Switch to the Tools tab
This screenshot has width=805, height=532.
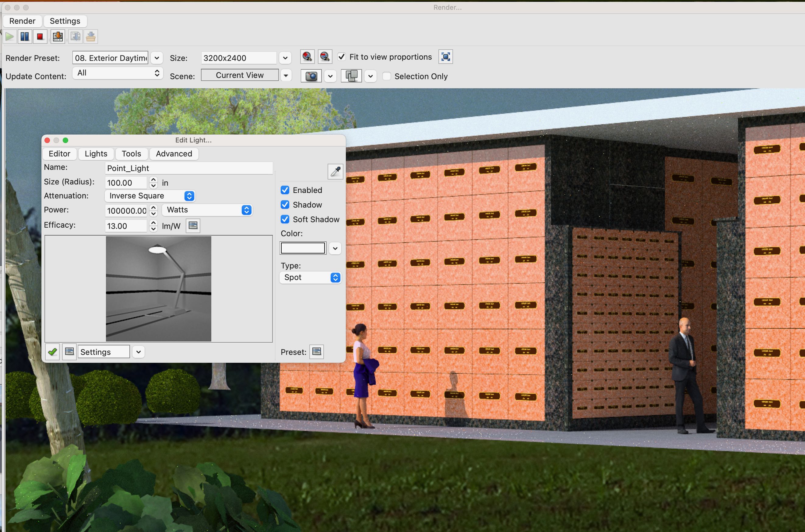(131, 154)
